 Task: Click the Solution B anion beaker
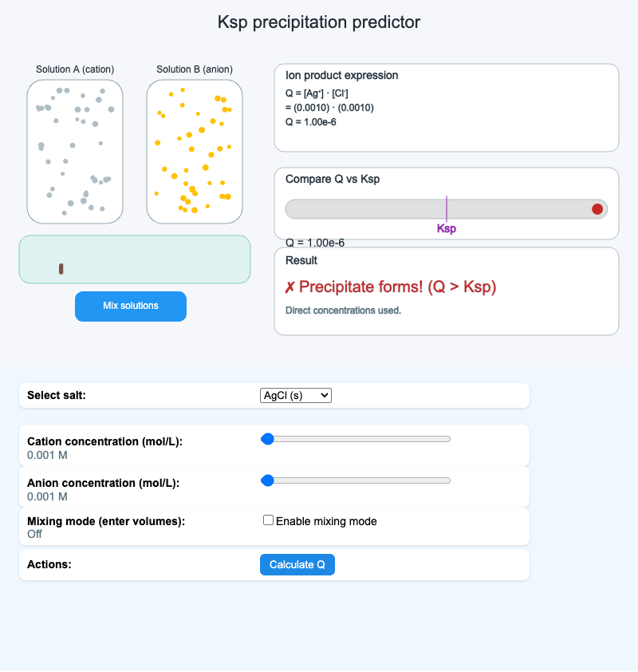[194, 152]
